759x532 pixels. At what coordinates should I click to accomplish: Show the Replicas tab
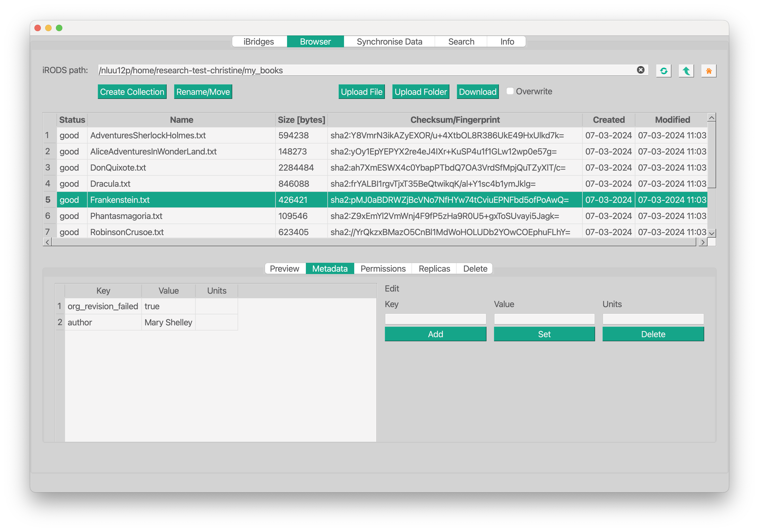point(434,268)
